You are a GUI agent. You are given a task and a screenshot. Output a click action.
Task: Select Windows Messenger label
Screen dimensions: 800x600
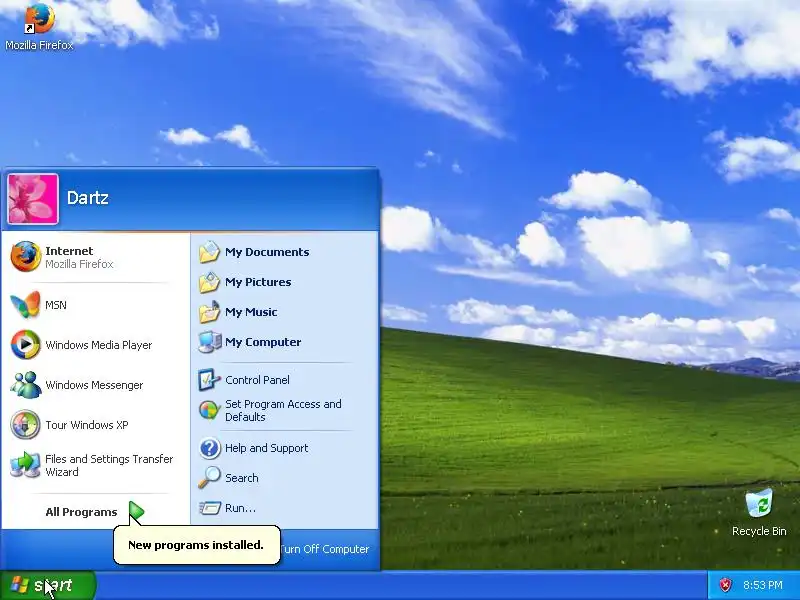[x=94, y=385]
